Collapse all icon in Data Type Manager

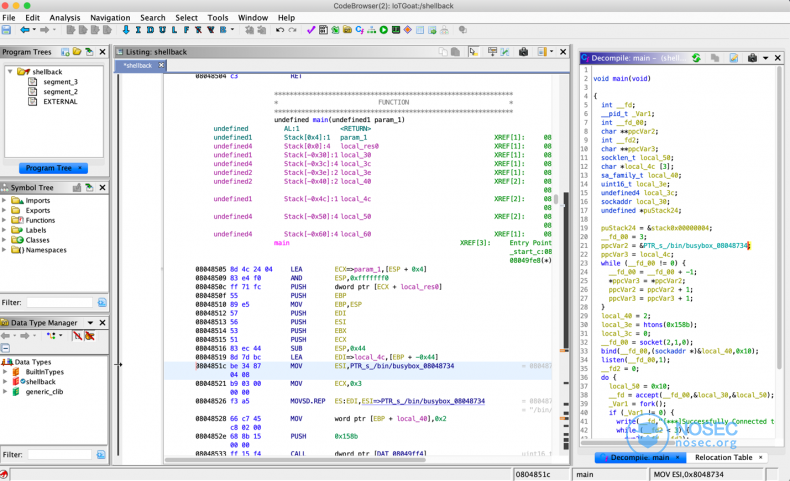5,348
